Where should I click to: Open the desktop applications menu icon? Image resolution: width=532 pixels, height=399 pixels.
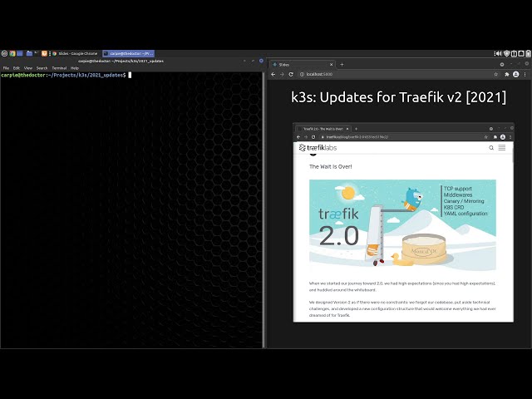4,53
